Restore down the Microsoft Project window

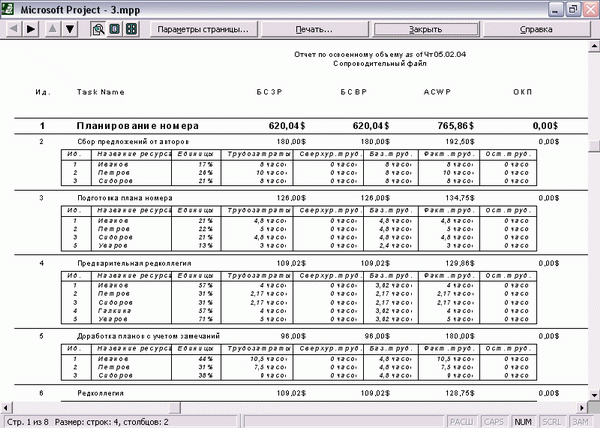(x=573, y=10)
